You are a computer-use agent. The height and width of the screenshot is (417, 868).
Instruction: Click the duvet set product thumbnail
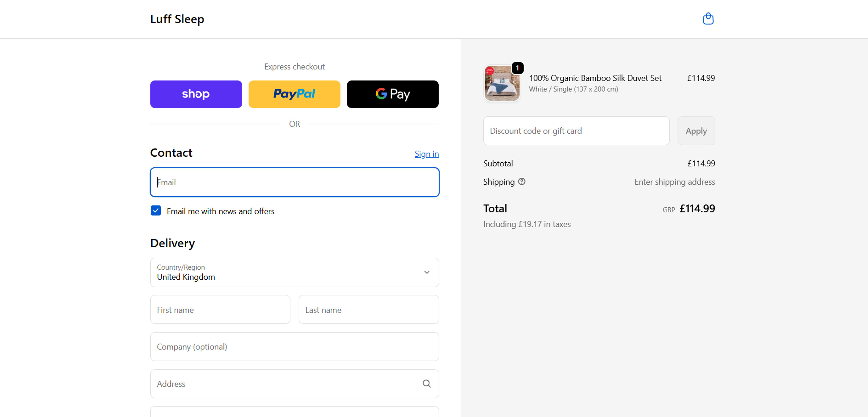coord(502,83)
